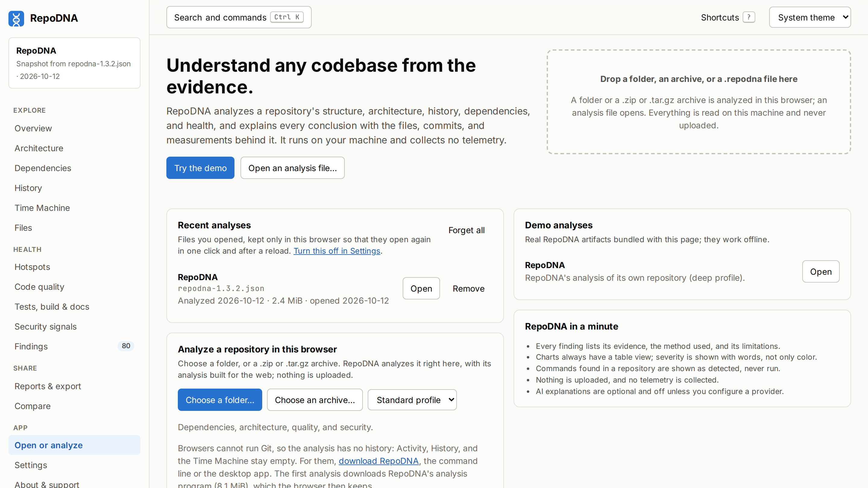Open the RepoDNA demo analysis
Screen dimensions: 868x488
pos(820,271)
